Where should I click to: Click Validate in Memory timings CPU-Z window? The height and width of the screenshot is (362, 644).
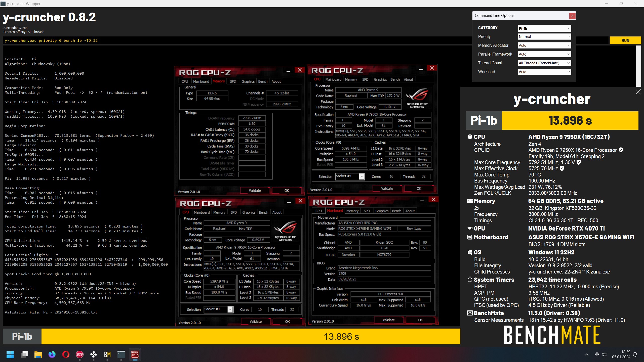[x=255, y=191]
